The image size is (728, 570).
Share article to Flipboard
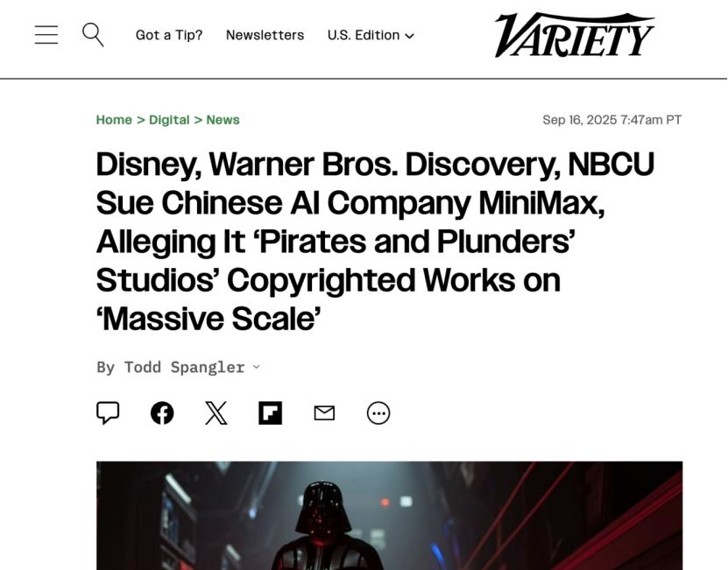click(x=270, y=412)
